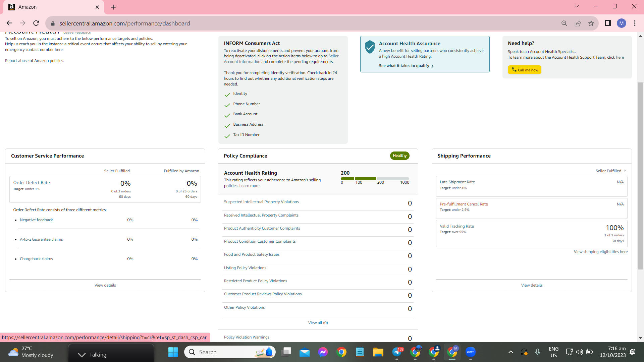644x362 pixels.
Task: Open Task View on the taskbar
Action: pyautogui.click(x=286, y=352)
